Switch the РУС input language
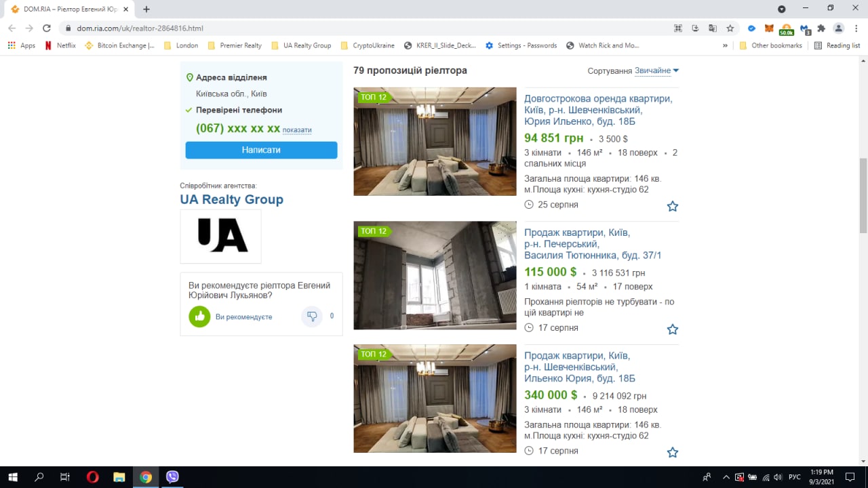Image resolution: width=868 pixels, height=488 pixels. [795, 477]
